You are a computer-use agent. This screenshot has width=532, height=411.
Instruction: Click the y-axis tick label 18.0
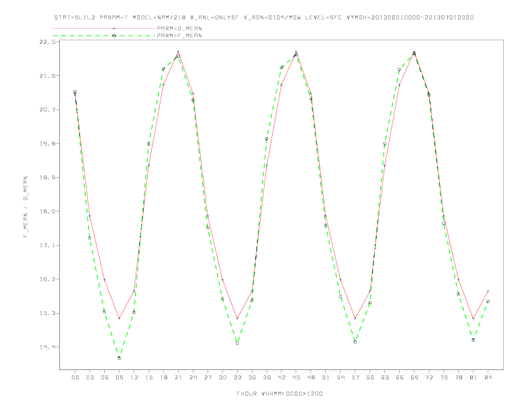pos(47,212)
